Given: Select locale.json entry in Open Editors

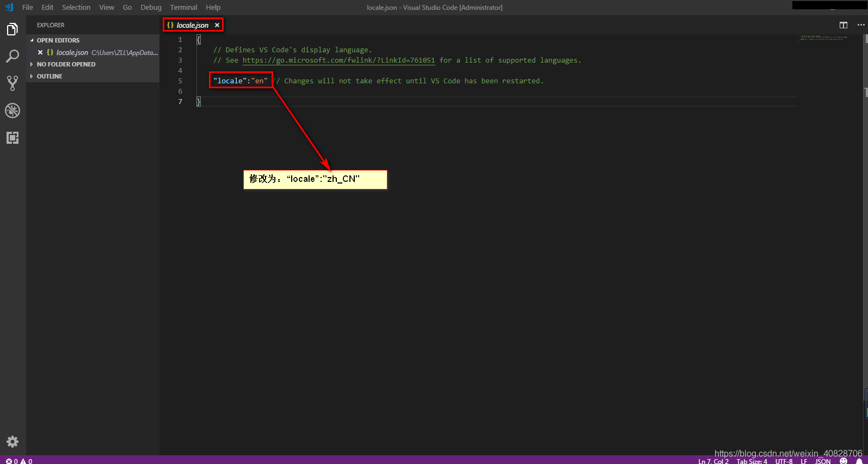Looking at the screenshot, I should (x=94, y=52).
